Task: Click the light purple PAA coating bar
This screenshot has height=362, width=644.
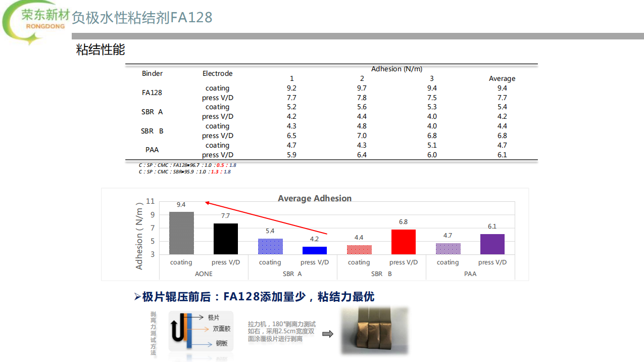Action: [448, 249]
